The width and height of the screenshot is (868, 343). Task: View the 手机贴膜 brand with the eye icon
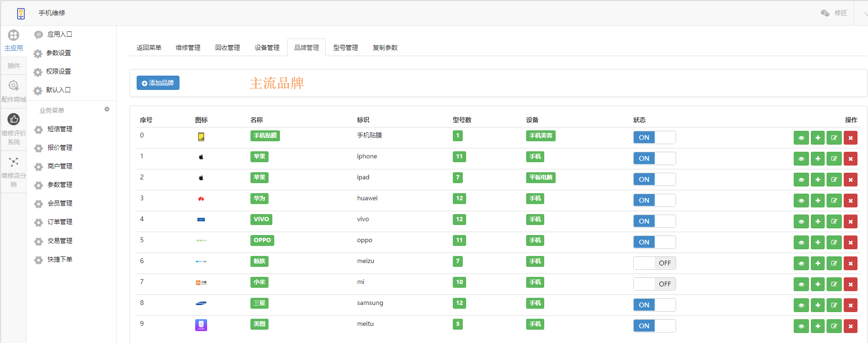[801, 138]
